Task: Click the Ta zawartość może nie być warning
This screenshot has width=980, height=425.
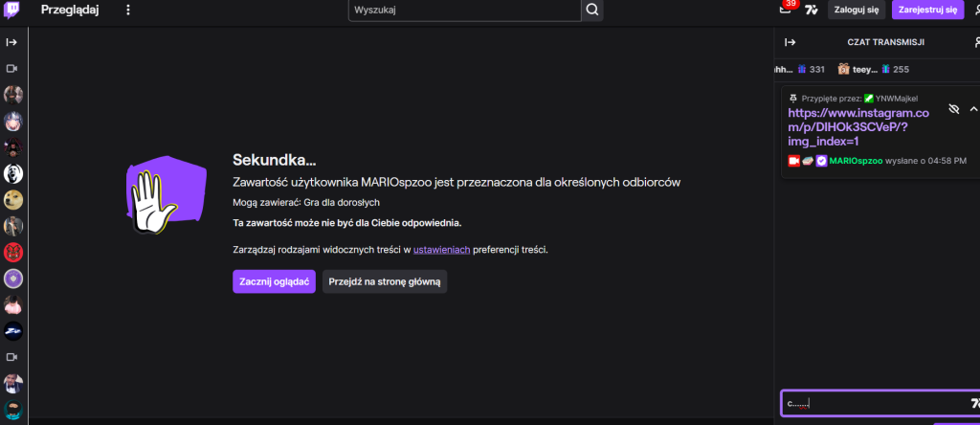Action: click(346, 222)
